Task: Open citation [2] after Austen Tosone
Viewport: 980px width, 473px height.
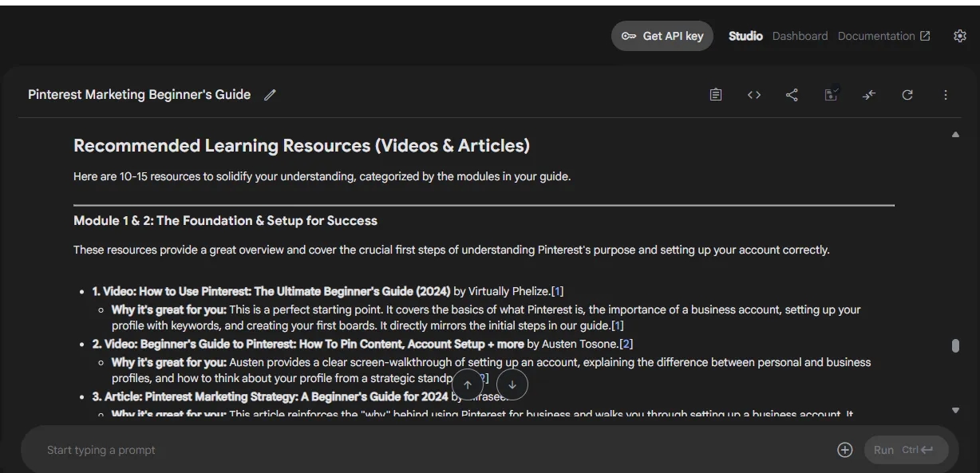Action: (626, 344)
